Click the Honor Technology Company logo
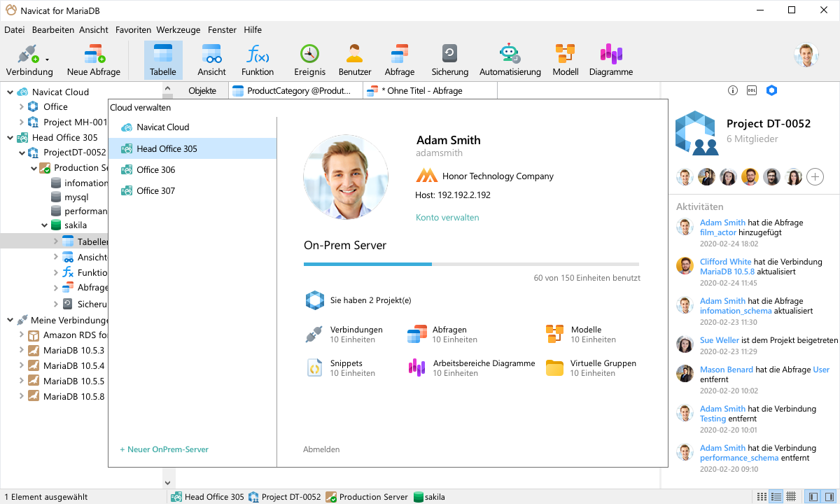The width and height of the screenshot is (840, 504). pos(426,176)
